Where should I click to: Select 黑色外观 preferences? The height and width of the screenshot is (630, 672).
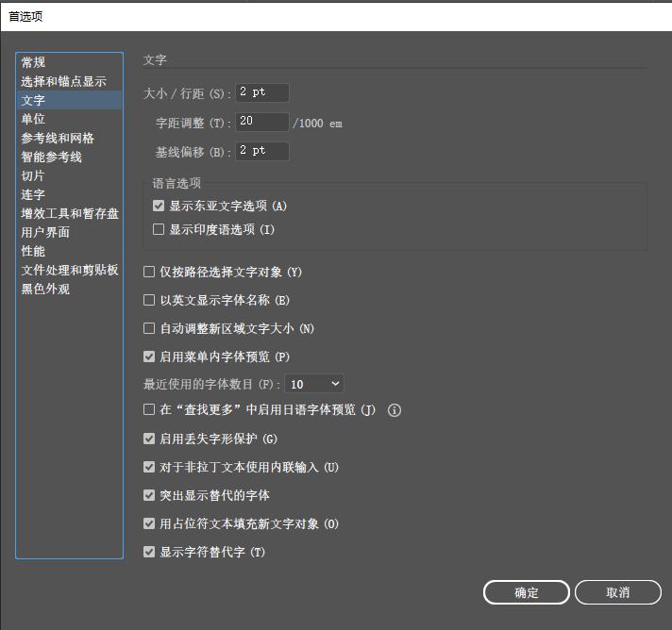70,289
